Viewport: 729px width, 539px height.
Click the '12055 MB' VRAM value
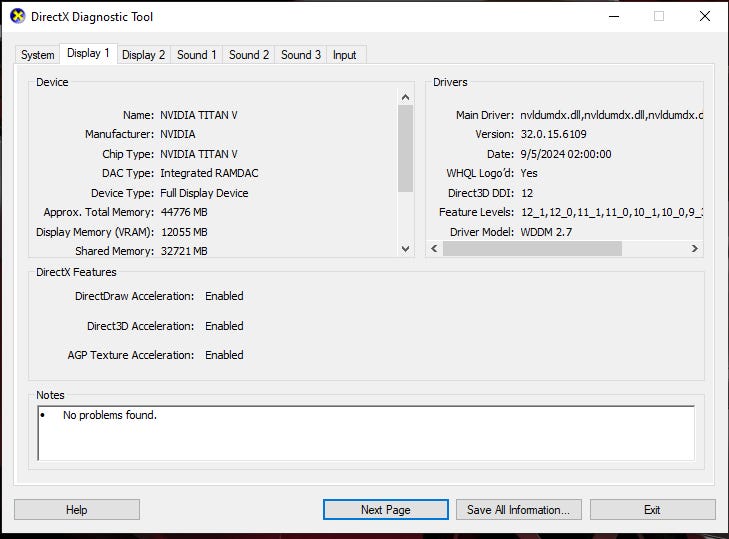pyautogui.click(x=184, y=232)
